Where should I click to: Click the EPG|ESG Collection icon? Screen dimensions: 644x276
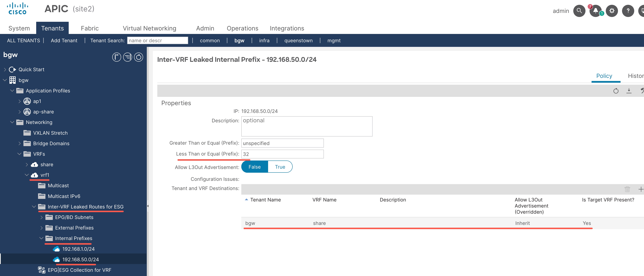(42, 270)
